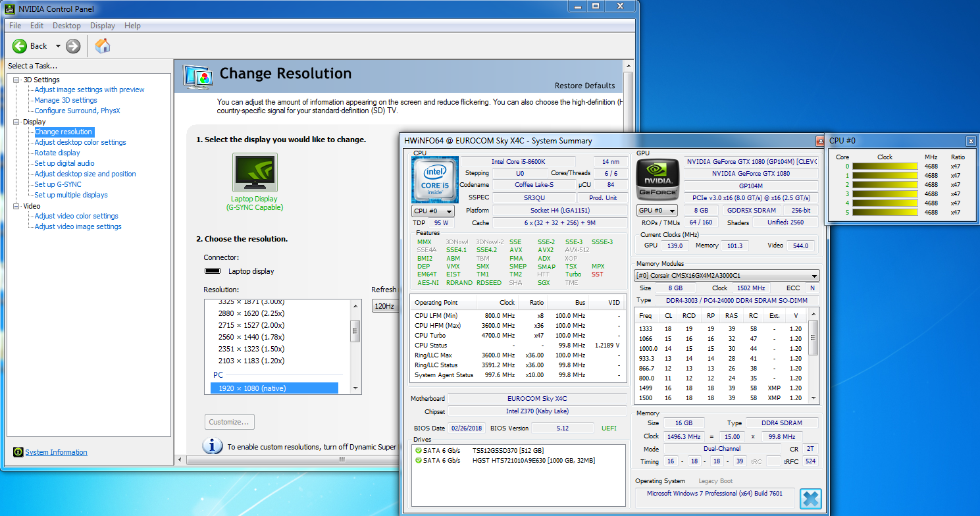This screenshot has width=980, height=516.
Task: Open the Back history dropdown arrow
Action: tap(58, 46)
